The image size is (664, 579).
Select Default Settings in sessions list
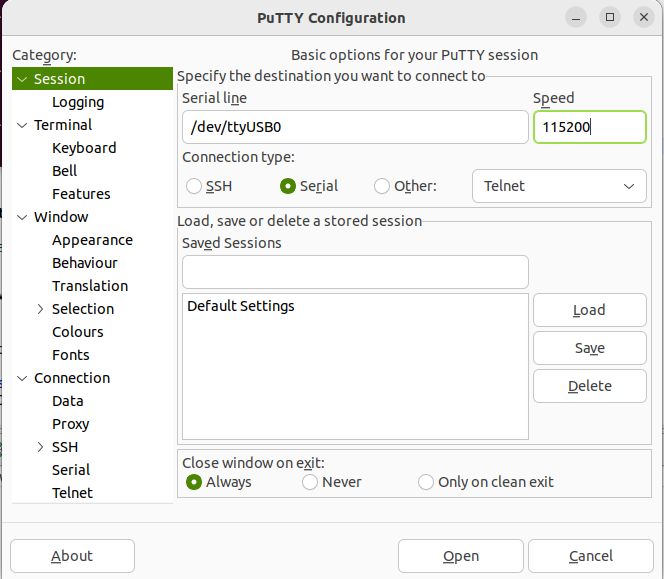241,306
